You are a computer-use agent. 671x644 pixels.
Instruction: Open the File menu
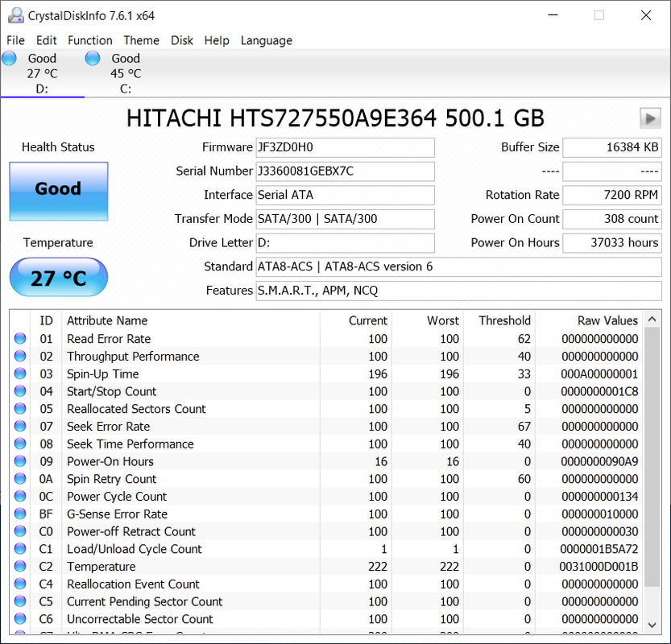pyautogui.click(x=15, y=40)
